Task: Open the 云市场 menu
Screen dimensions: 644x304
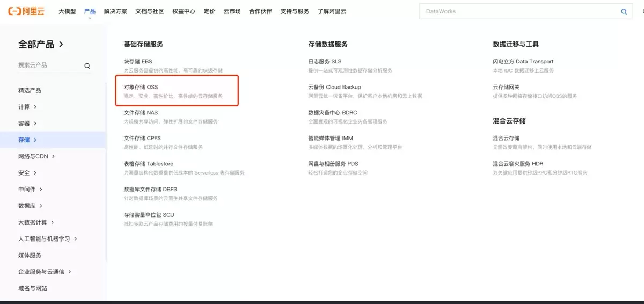Action: click(232, 11)
